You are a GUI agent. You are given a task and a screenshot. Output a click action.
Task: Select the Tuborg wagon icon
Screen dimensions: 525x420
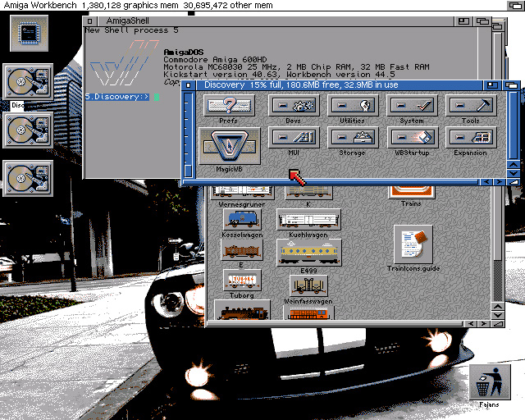[242, 281]
